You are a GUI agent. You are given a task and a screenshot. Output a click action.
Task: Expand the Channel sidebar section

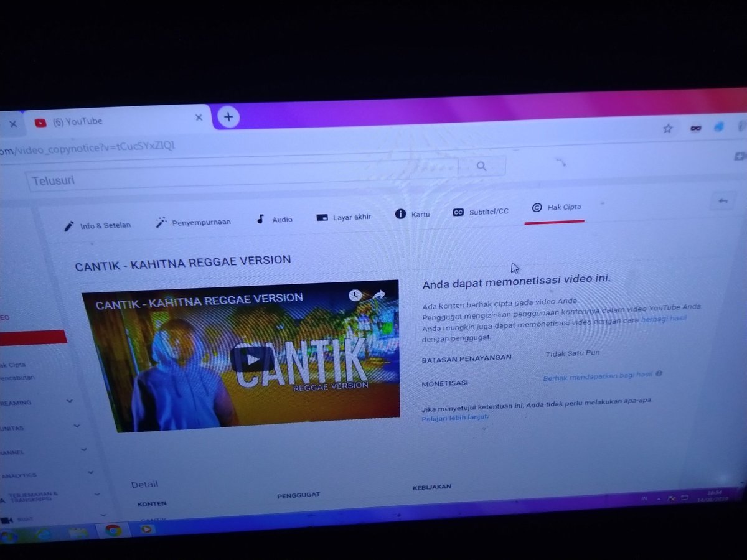coord(83,450)
